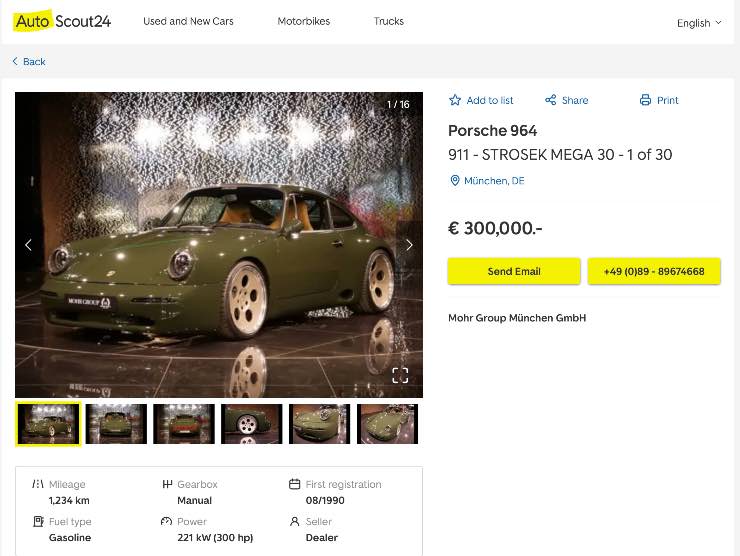The image size is (740, 556).
Task: Click the München location pin icon
Action: [x=455, y=181]
